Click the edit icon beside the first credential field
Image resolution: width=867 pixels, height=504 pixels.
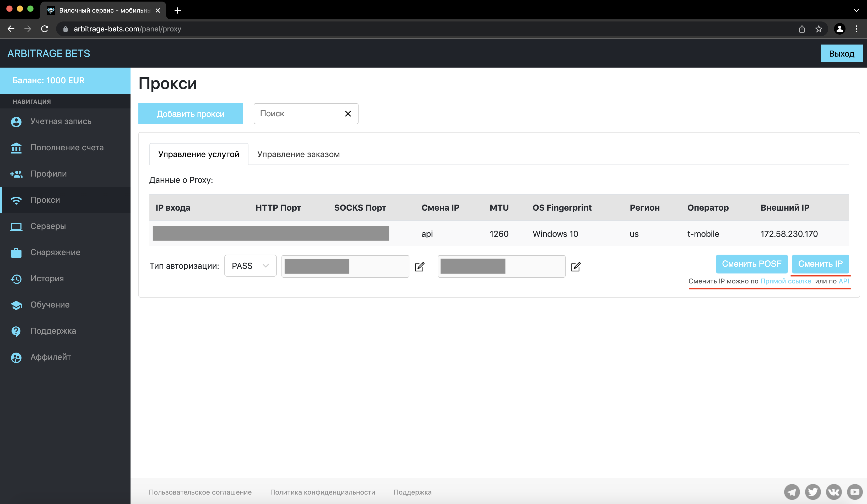click(419, 266)
